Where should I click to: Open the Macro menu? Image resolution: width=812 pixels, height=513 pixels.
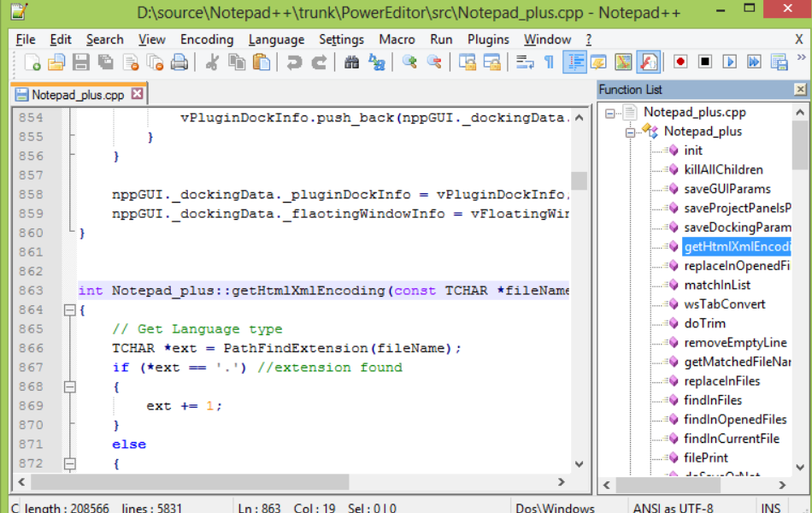point(397,39)
